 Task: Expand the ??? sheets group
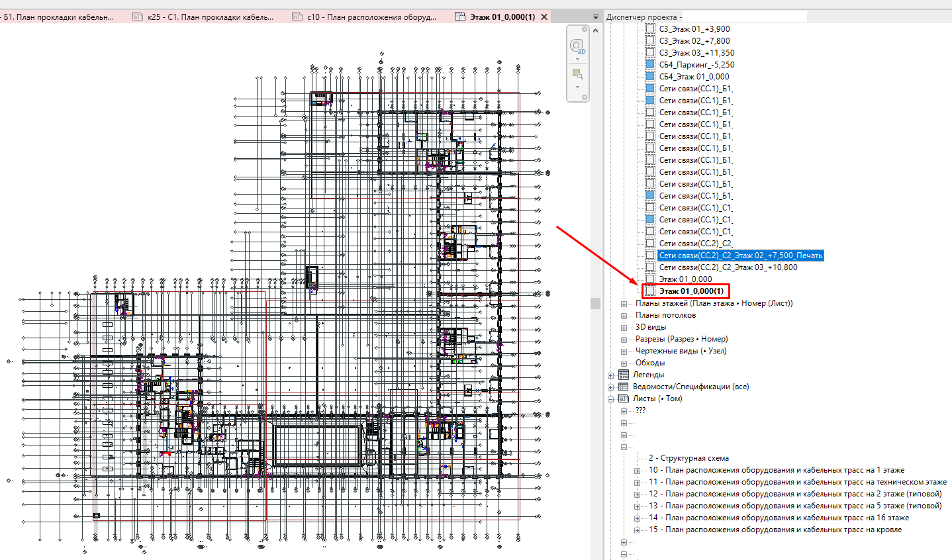[624, 411]
